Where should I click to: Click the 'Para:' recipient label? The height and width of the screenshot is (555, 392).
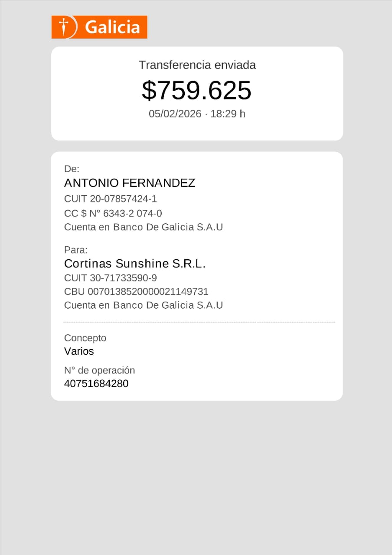pos(75,250)
